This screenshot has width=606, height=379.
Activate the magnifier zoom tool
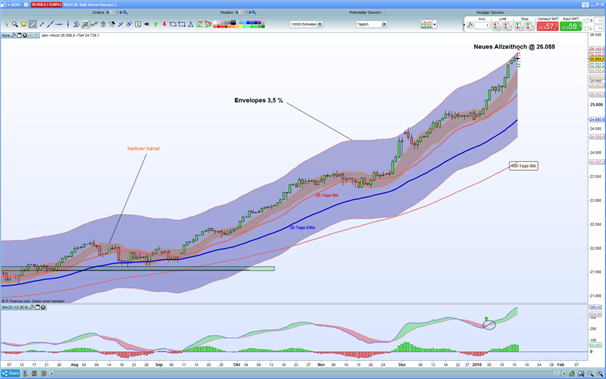[x=15, y=24]
